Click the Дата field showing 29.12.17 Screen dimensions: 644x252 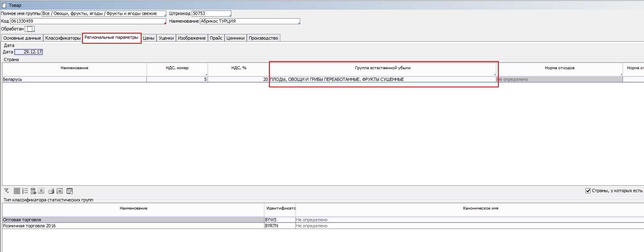(x=29, y=52)
